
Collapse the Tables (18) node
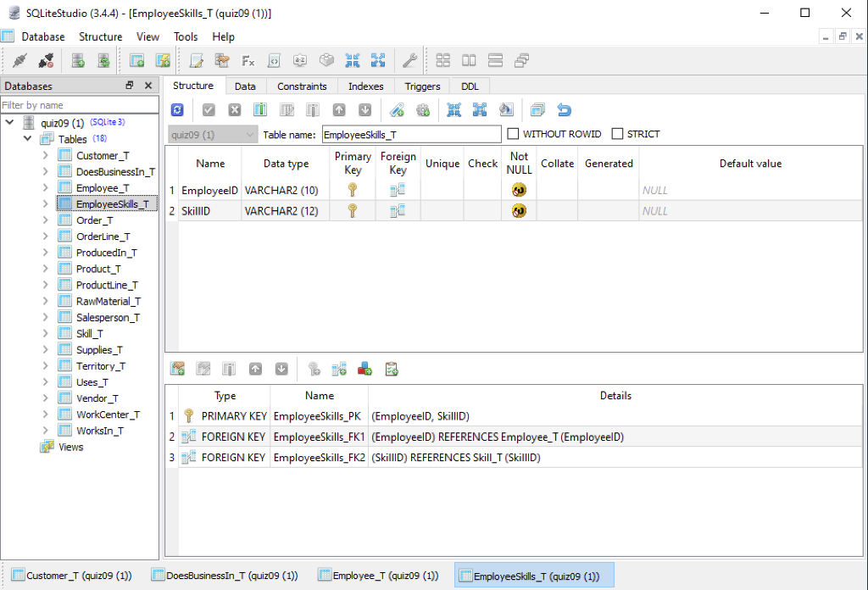click(27, 138)
